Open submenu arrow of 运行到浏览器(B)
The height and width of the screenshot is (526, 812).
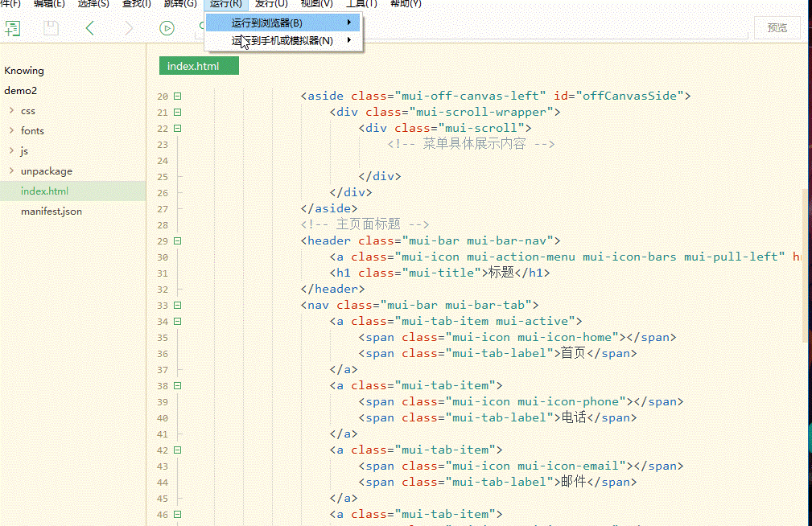coord(349,23)
